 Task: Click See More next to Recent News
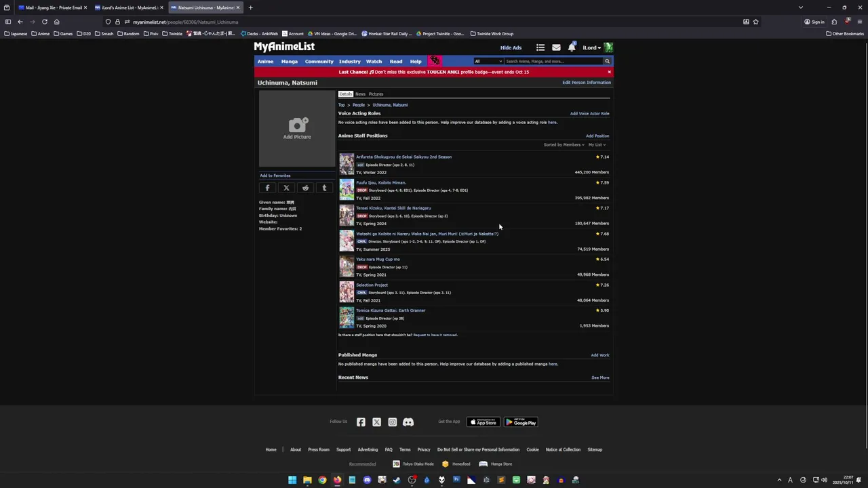coord(600,378)
